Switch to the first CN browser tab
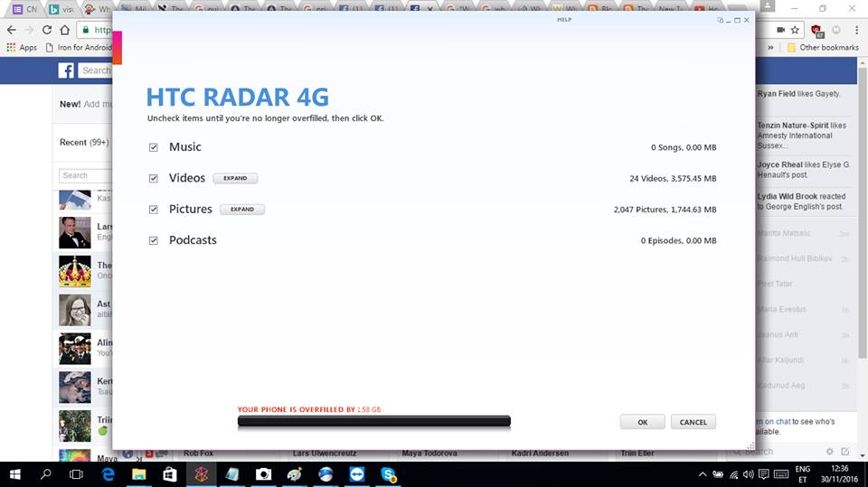This screenshot has height=487, width=868. click(x=24, y=9)
